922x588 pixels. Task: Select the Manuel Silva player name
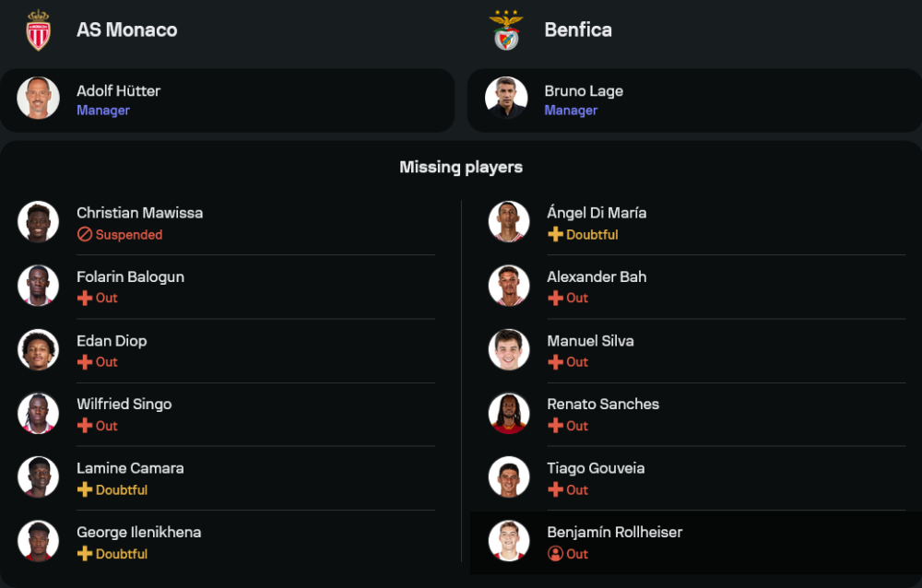tap(590, 341)
